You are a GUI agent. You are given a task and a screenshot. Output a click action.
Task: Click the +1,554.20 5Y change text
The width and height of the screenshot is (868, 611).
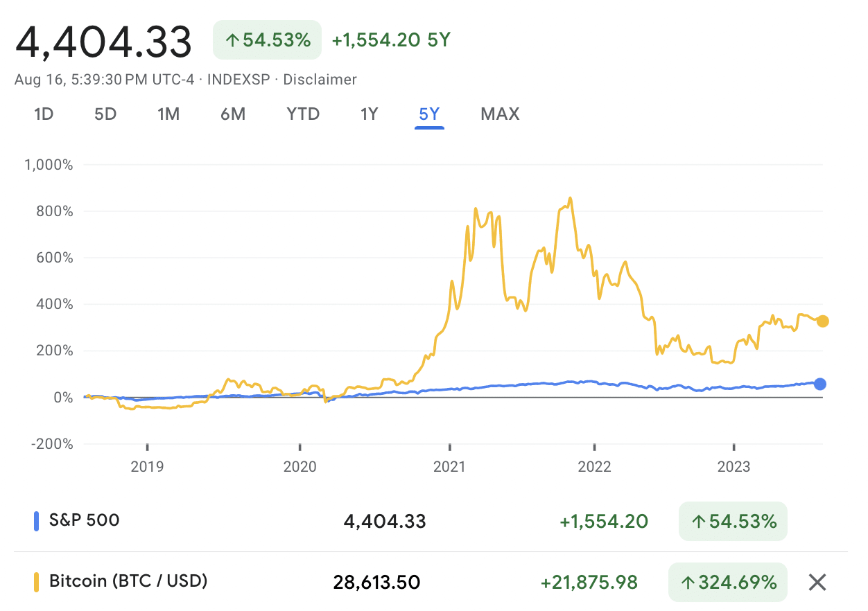(x=391, y=40)
